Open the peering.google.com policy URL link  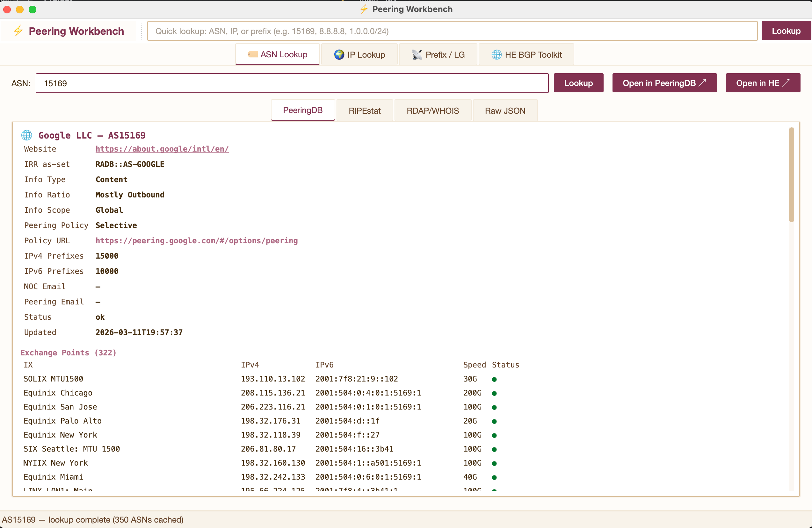point(197,241)
